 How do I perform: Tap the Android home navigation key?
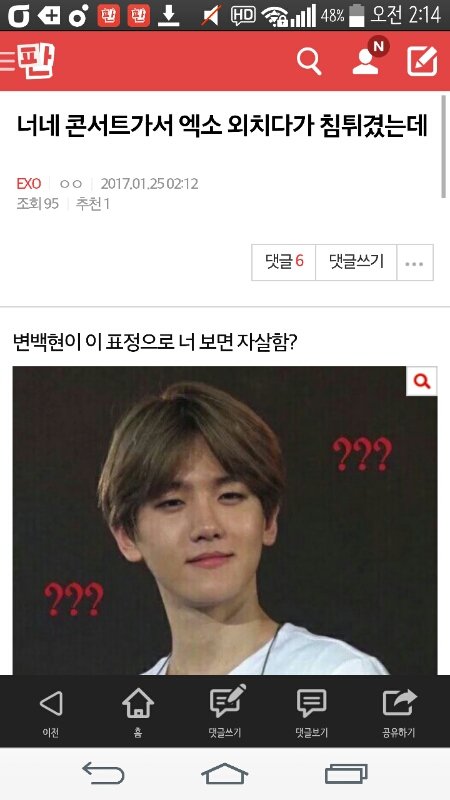pos(224,773)
